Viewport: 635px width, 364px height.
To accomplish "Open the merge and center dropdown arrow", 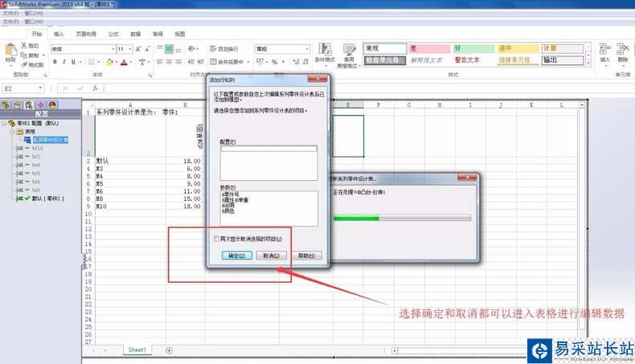I will (x=248, y=62).
